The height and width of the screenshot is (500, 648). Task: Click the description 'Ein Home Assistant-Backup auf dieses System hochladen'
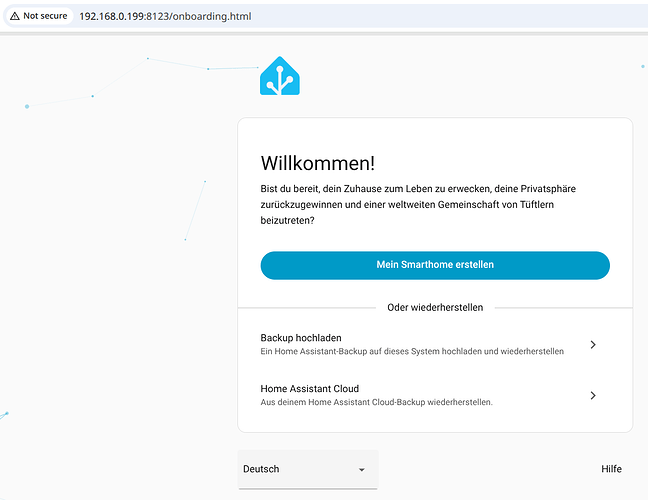tap(412, 351)
